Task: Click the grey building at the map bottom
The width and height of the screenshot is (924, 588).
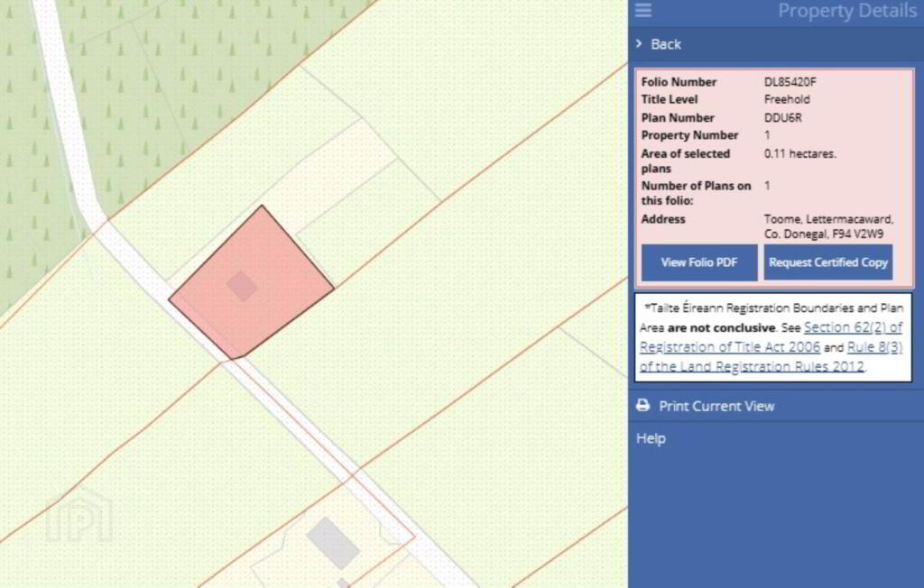Action: coord(333,543)
